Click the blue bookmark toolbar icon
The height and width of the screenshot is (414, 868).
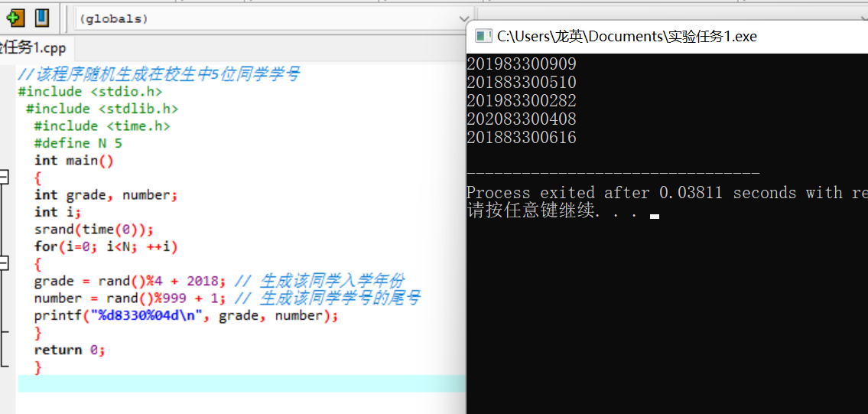42,18
